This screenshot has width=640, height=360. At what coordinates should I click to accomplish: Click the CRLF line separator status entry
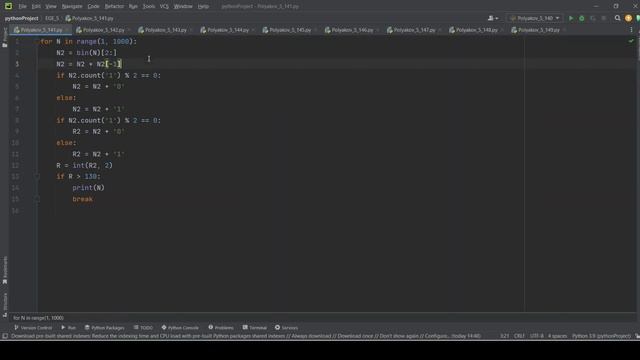click(519, 336)
